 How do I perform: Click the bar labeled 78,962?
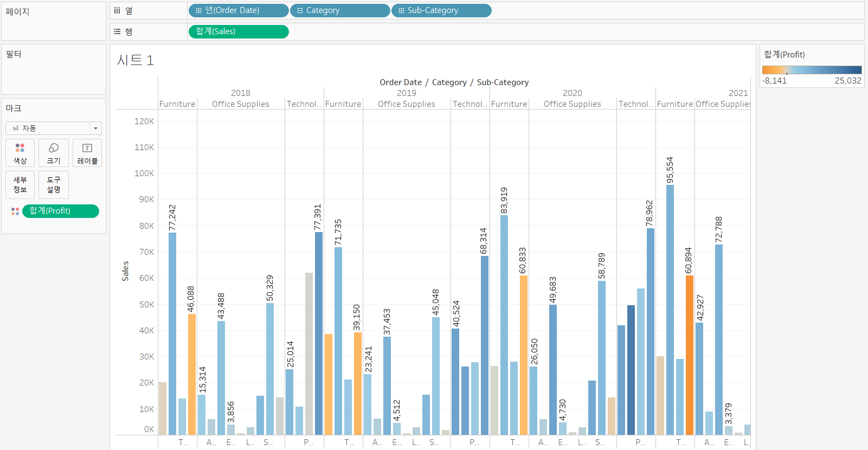point(651,331)
